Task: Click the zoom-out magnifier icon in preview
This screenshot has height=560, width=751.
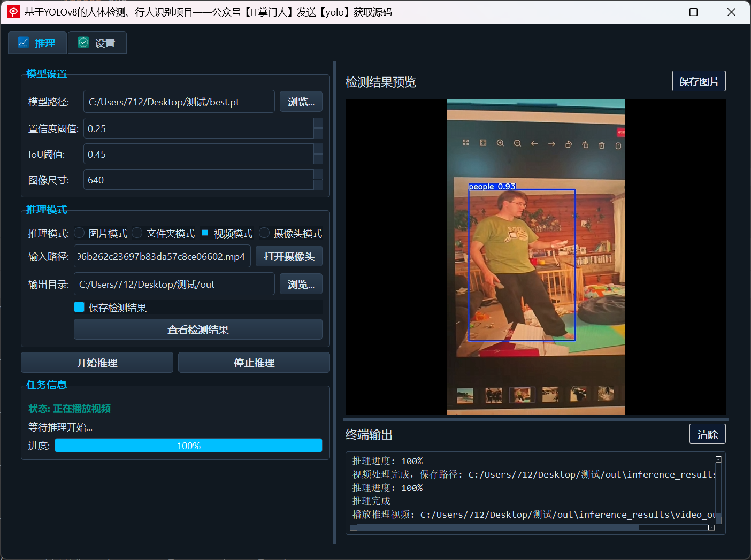Action: (x=517, y=143)
